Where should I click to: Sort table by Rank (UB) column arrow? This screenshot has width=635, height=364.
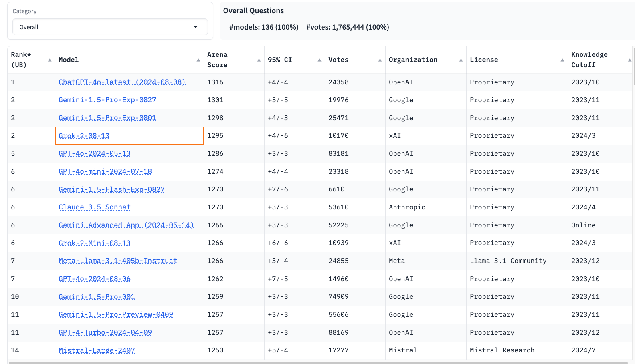[50, 60]
